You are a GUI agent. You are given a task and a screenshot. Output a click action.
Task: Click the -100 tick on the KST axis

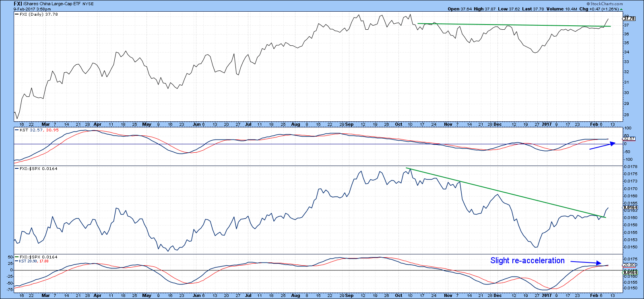coord(628,160)
